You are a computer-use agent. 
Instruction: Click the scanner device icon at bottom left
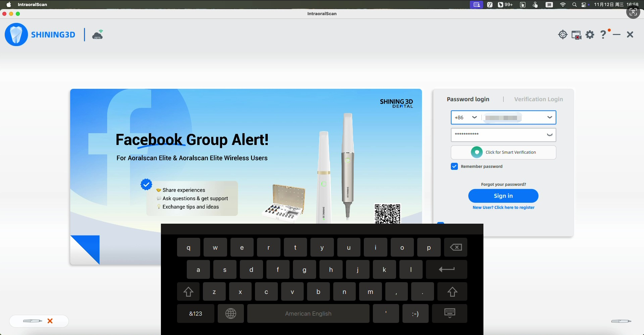32,321
